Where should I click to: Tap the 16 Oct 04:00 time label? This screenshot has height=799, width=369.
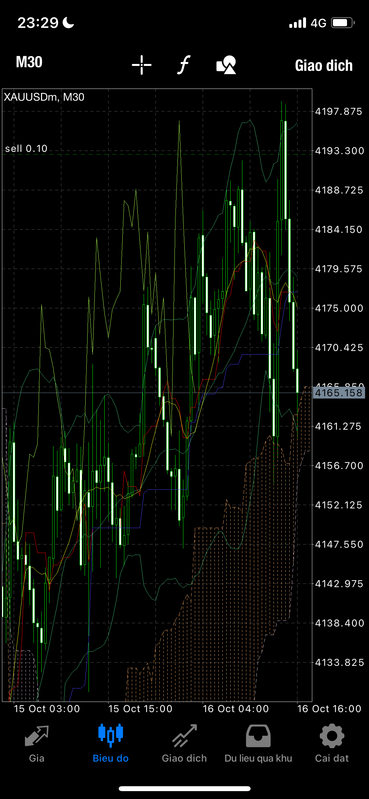point(235,709)
